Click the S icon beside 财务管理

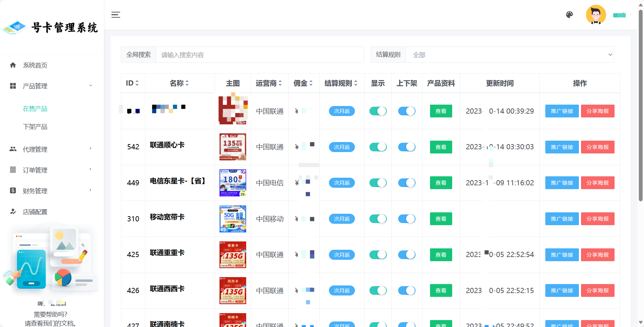click(x=13, y=191)
